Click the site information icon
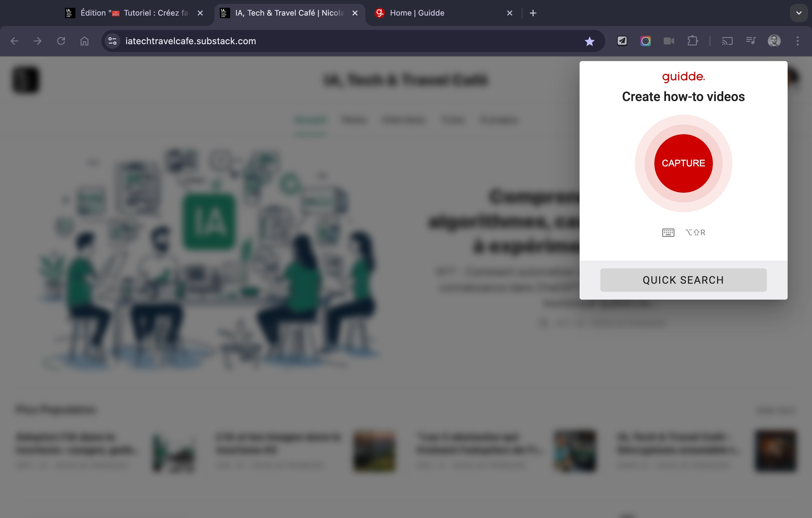 [112, 41]
